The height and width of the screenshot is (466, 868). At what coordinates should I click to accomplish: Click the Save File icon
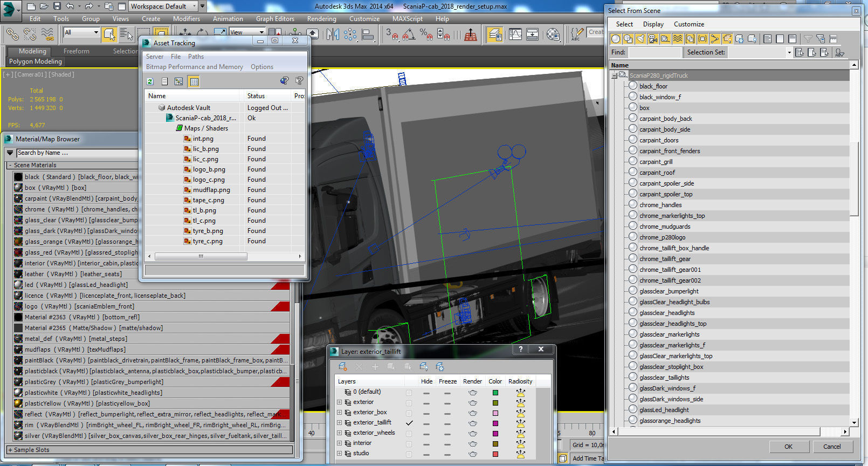point(57,6)
